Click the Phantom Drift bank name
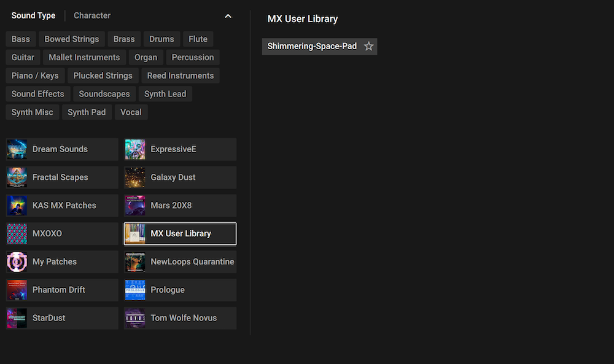The width and height of the screenshot is (614, 364). click(x=59, y=290)
